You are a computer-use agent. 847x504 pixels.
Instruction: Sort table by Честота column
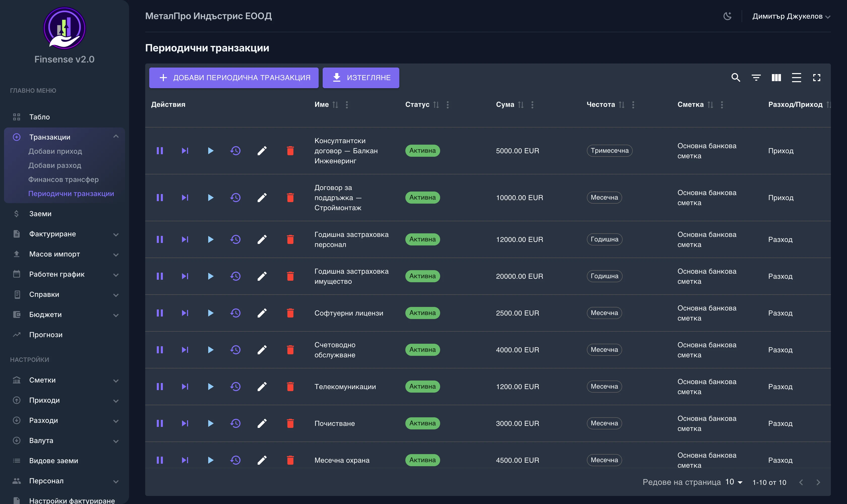(622, 105)
